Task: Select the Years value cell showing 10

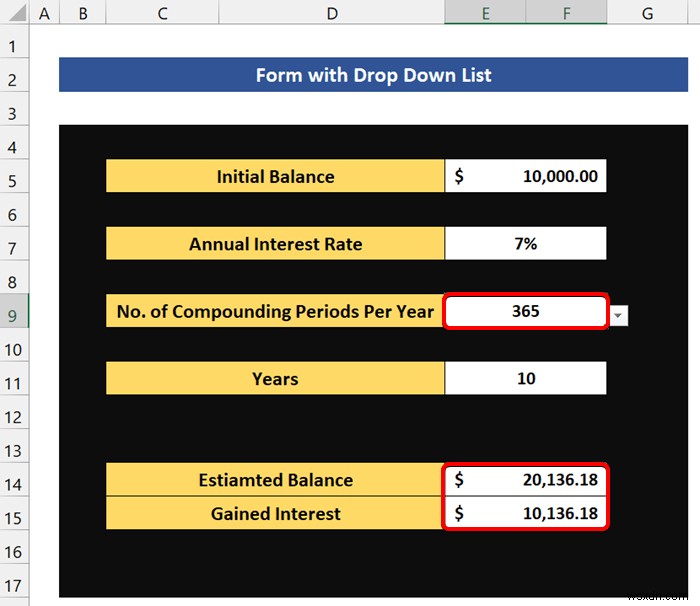Action: pos(526,378)
